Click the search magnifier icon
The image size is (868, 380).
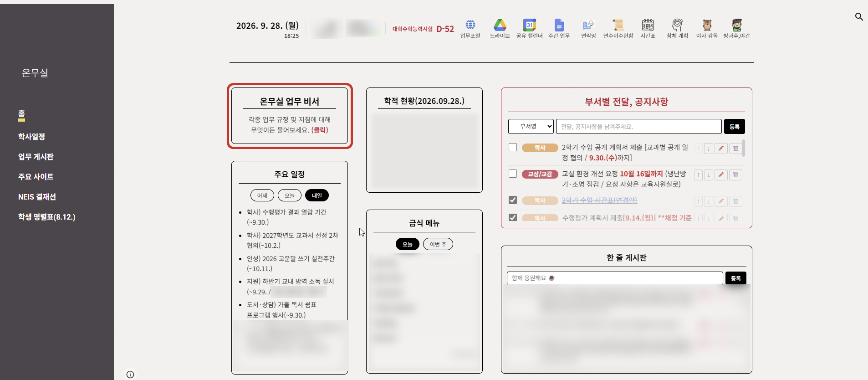[x=859, y=16]
